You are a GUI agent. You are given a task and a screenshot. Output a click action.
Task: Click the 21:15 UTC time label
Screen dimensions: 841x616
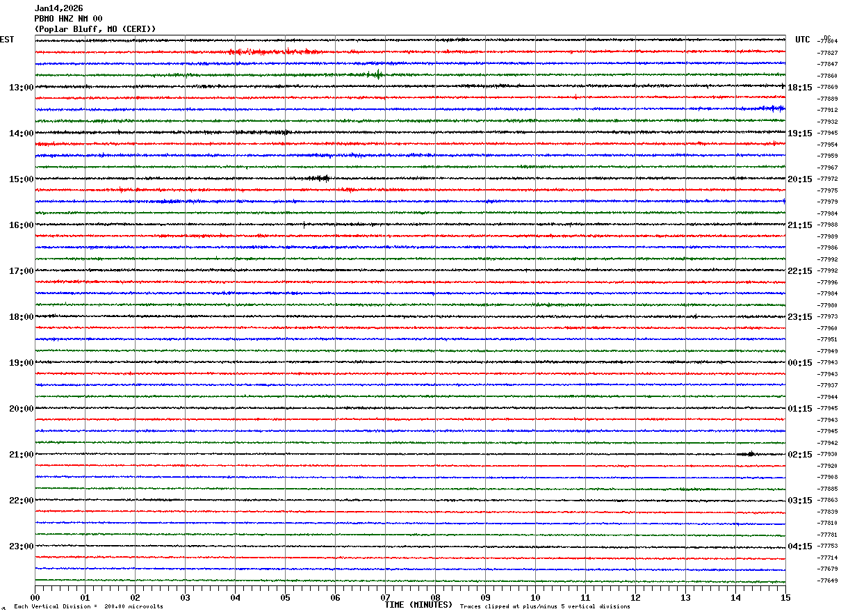(800, 225)
